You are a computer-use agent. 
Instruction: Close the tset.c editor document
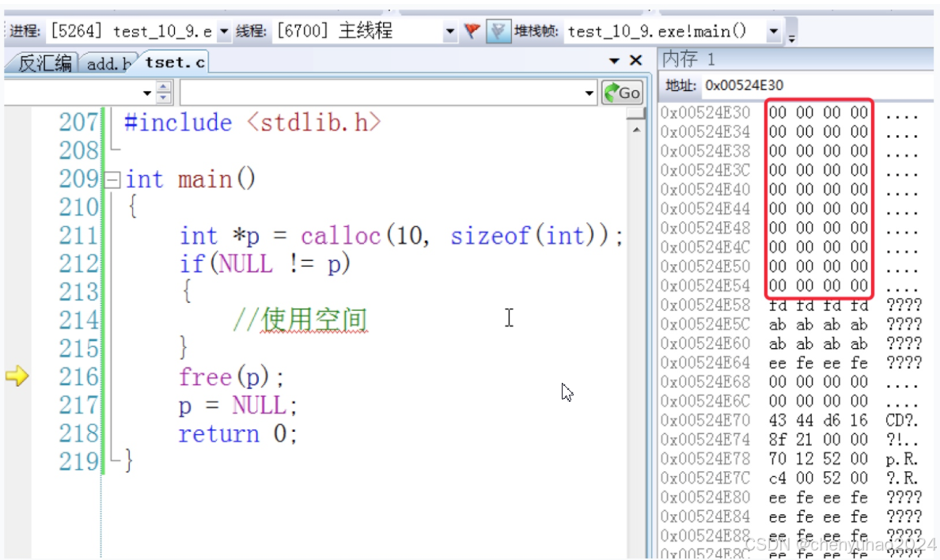tap(635, 60)
